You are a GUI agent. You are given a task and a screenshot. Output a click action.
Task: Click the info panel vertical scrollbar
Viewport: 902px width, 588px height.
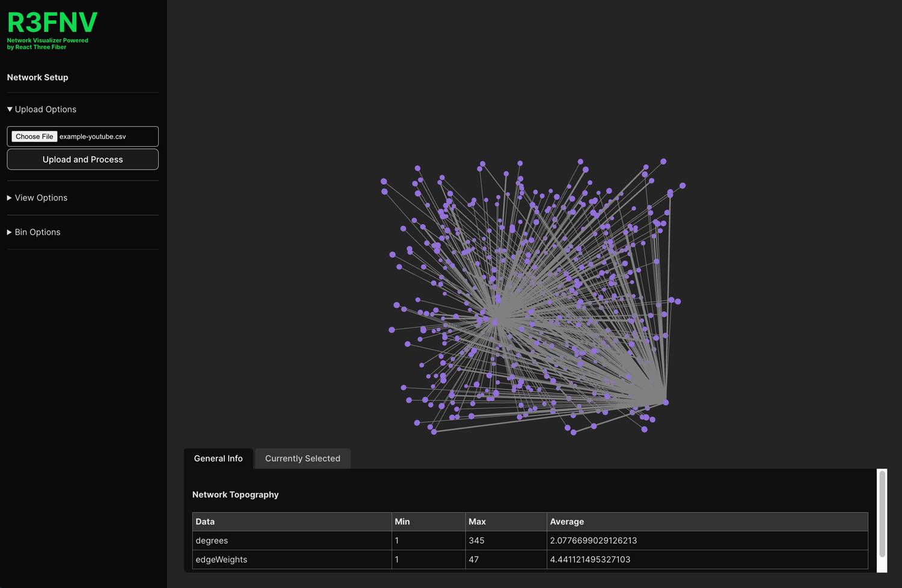882,514
